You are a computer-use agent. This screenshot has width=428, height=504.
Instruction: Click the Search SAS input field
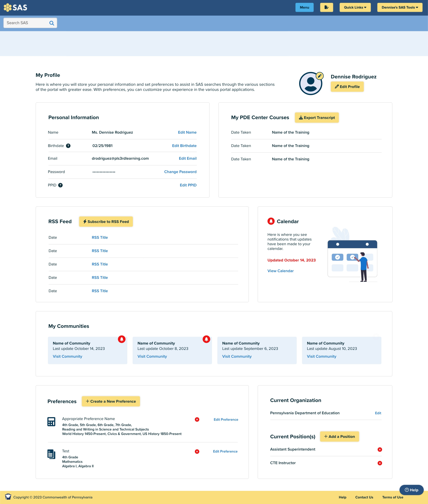(27, 22)
